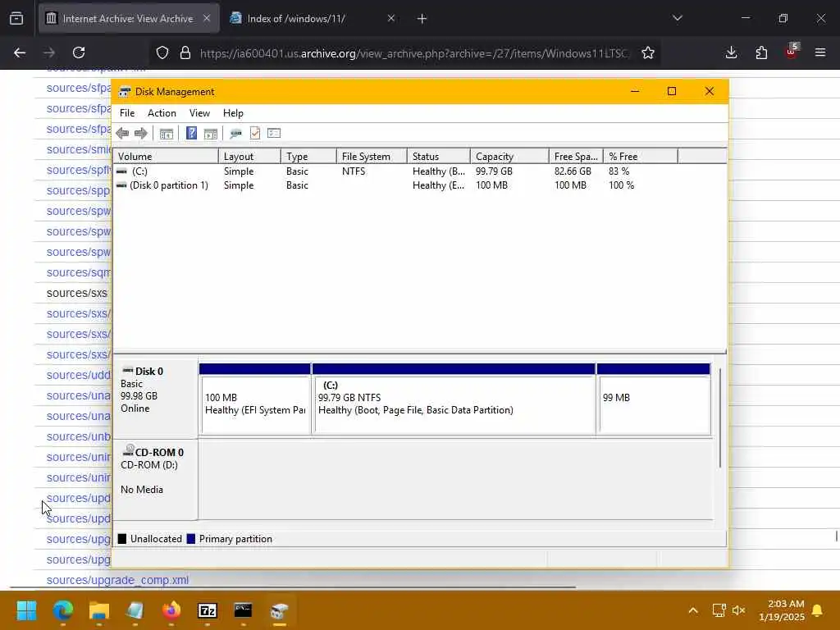Open the clock showing 2:03 AM
Screen dimensions: 840x630
(782, 610)
